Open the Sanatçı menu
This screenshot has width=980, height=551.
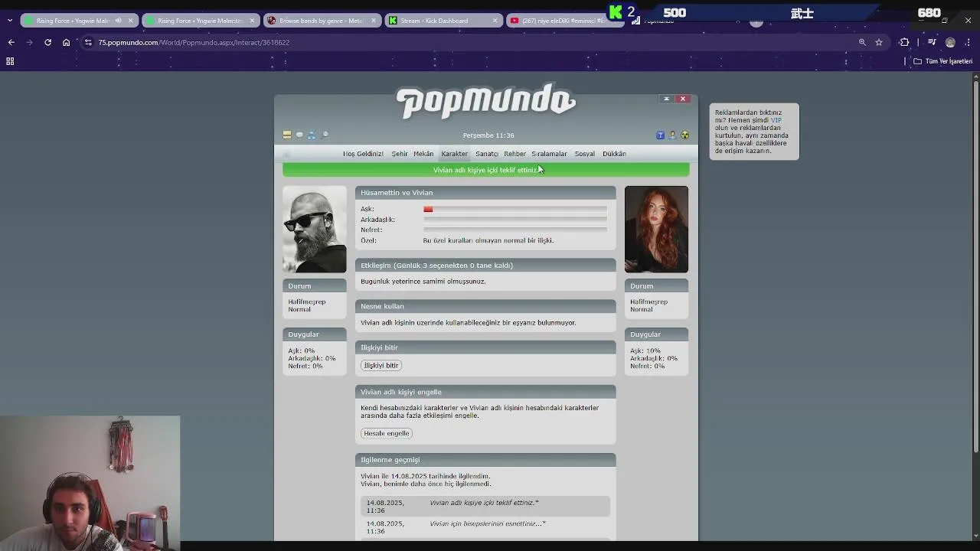(487, 154)
